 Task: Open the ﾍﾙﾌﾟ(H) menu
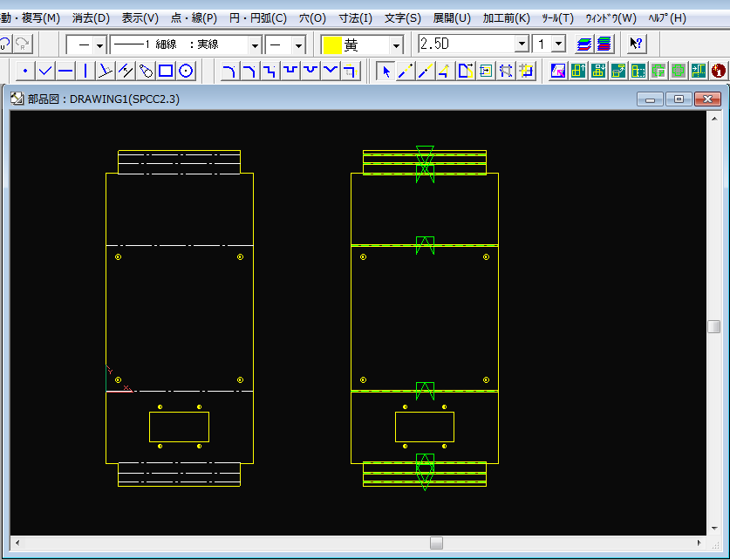click(667, 18)
